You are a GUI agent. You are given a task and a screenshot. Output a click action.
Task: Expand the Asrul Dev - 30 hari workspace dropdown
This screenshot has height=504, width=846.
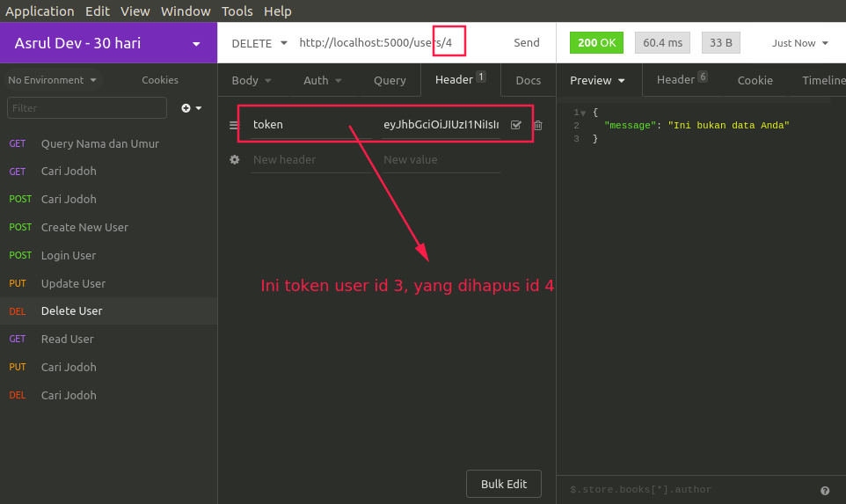pos(108,42)
